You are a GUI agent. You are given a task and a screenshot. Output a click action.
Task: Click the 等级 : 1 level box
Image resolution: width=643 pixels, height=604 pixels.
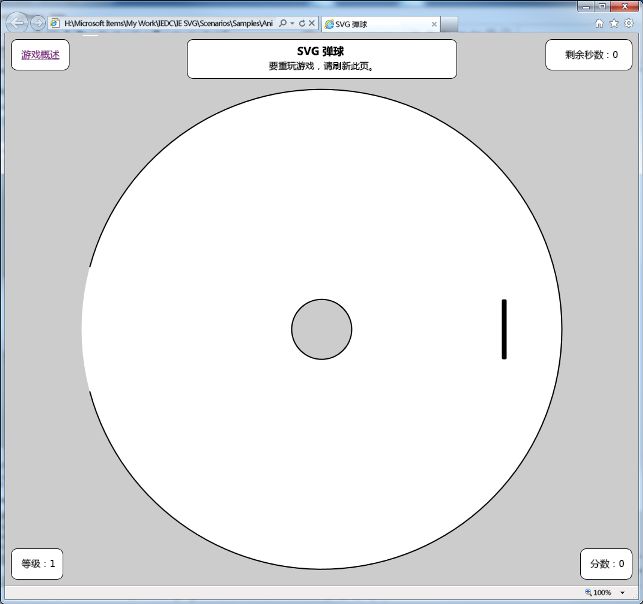pyautogui.click(x=37, y=564)
